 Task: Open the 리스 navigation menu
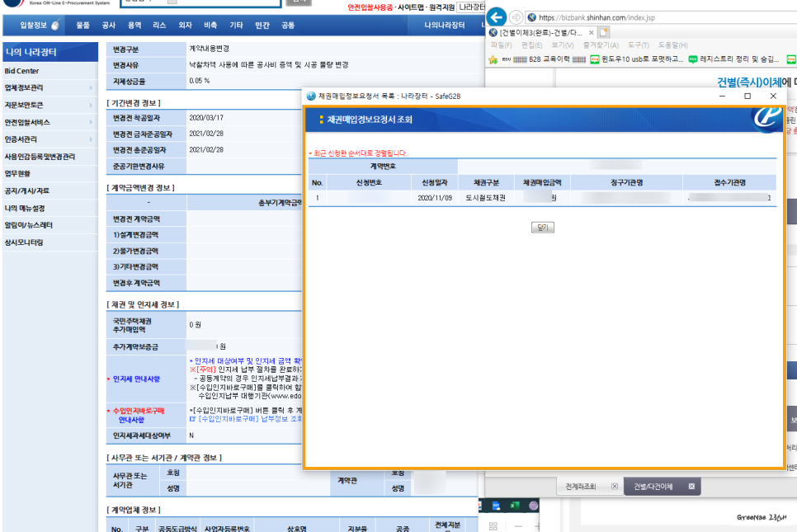point(159,26)
